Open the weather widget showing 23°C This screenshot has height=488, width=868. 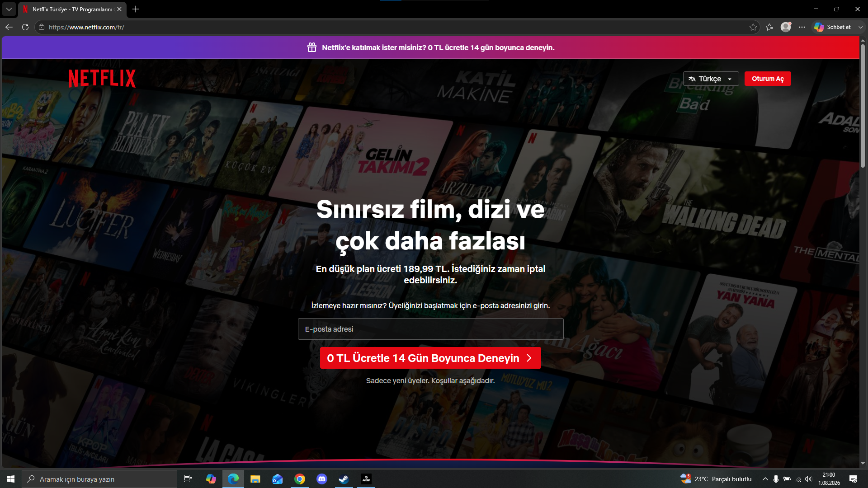pos(716,479)
